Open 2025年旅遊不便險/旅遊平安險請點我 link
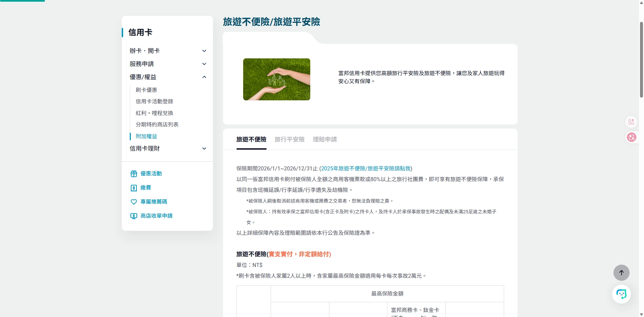This screenshot has width=644, height=317. click(x=366, y=168)
